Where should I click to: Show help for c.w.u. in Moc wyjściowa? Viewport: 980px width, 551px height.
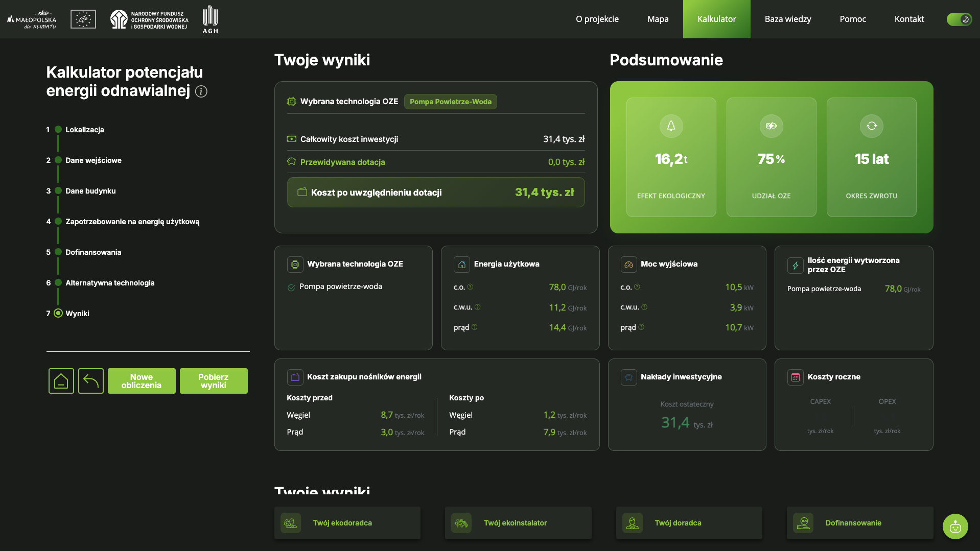[644, 307]
